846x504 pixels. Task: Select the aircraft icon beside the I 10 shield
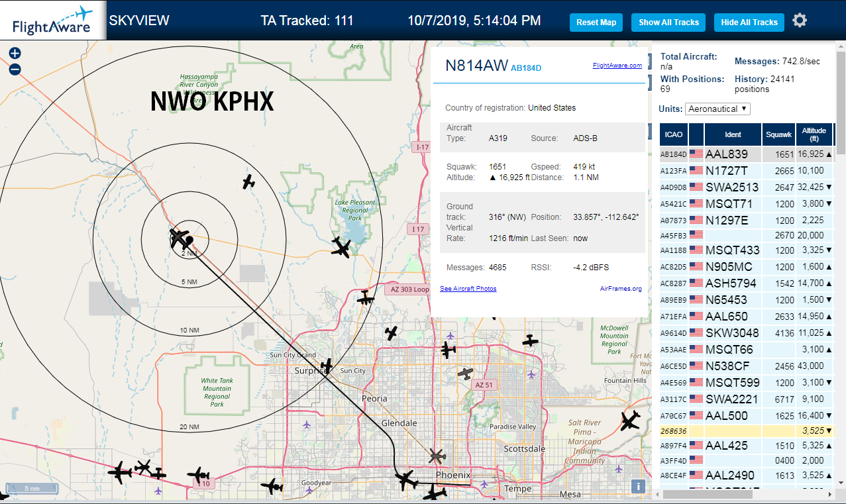pos(198,475)
